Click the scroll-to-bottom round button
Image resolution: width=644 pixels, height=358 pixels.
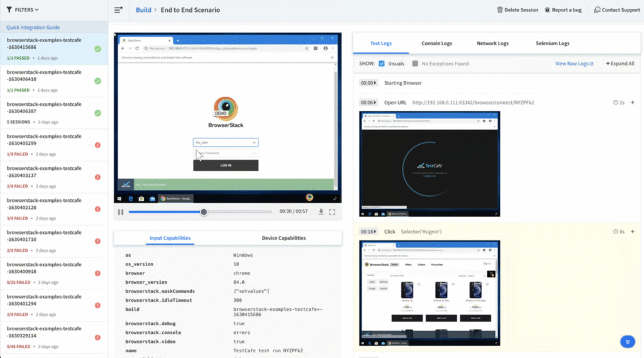(627, 342)
